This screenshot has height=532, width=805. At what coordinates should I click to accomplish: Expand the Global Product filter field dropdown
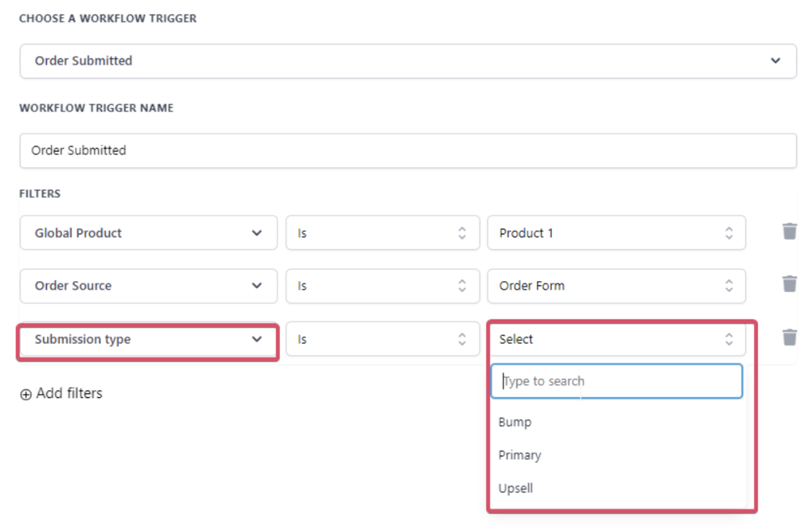pyautogui.click(x=148, y=233)
